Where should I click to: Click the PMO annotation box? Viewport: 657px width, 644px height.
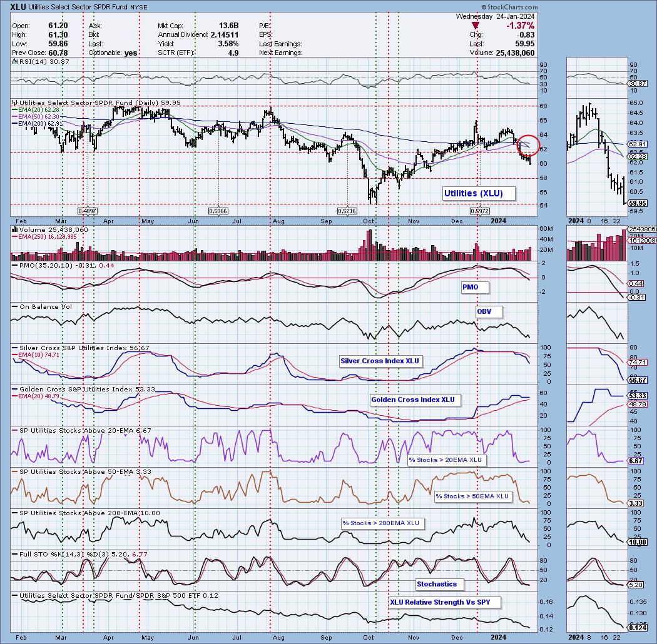coord(475,287)
